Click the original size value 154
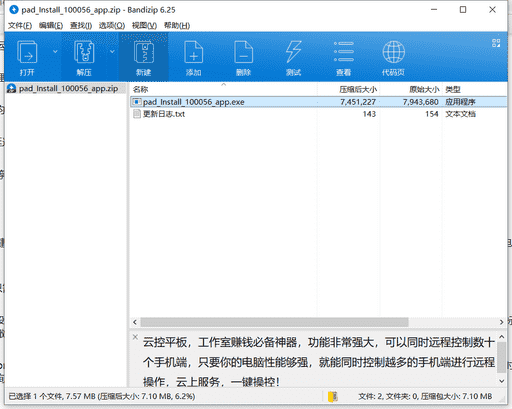 (x=432, y=114)
